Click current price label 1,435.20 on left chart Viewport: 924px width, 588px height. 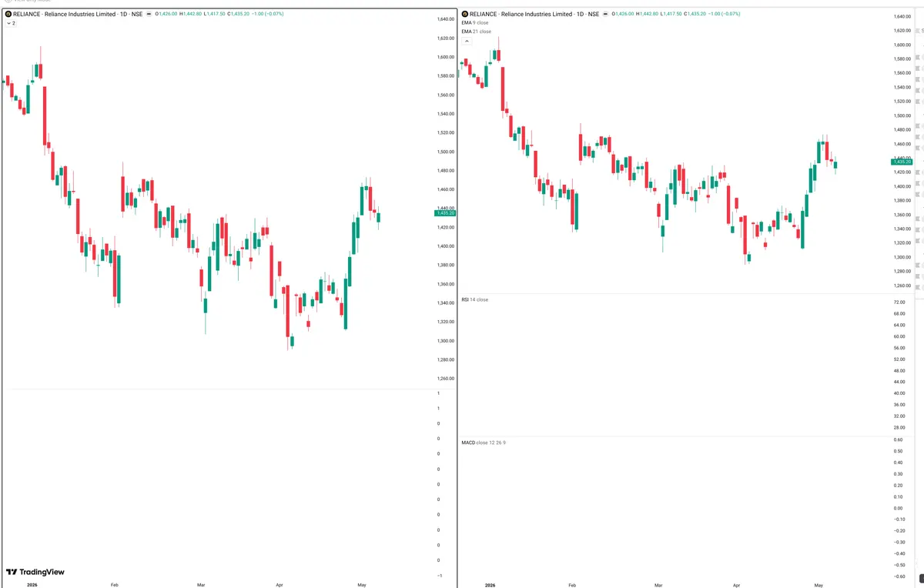446,213
